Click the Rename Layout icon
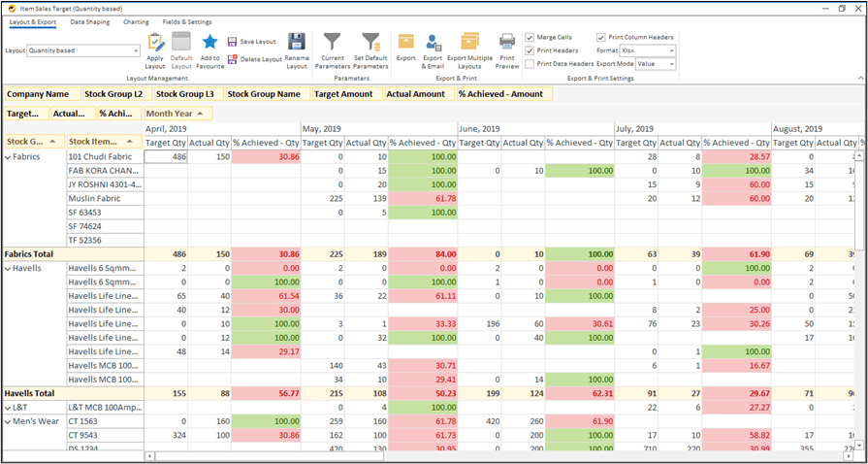 coord(297,42)
